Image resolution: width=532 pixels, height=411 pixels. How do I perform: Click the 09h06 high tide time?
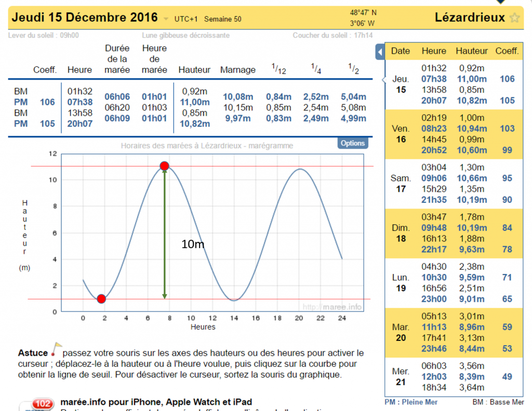pos(434,178)
